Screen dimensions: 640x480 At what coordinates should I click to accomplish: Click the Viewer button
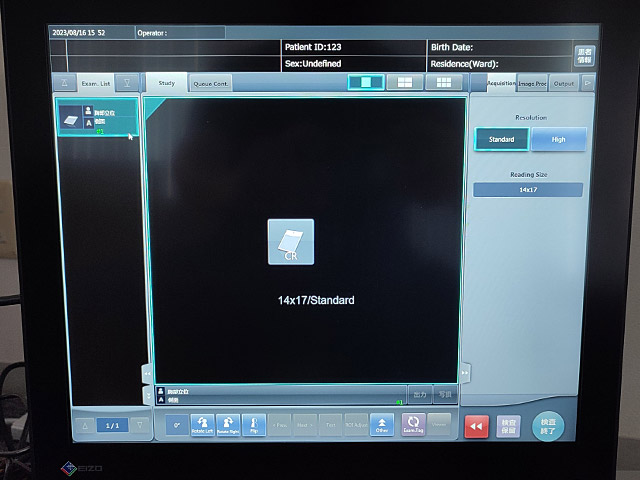(439, 424)
